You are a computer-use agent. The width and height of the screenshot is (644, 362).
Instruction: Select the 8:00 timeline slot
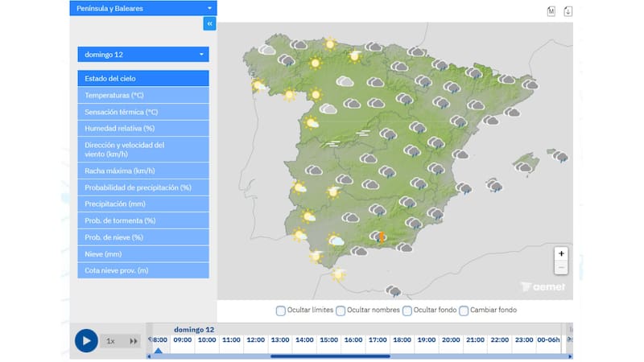159,339
